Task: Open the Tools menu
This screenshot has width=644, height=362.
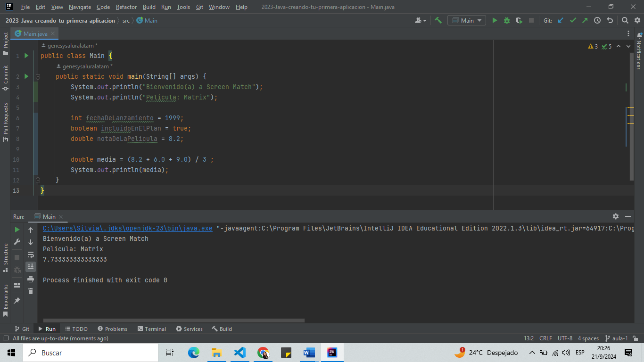Action: 183,7
